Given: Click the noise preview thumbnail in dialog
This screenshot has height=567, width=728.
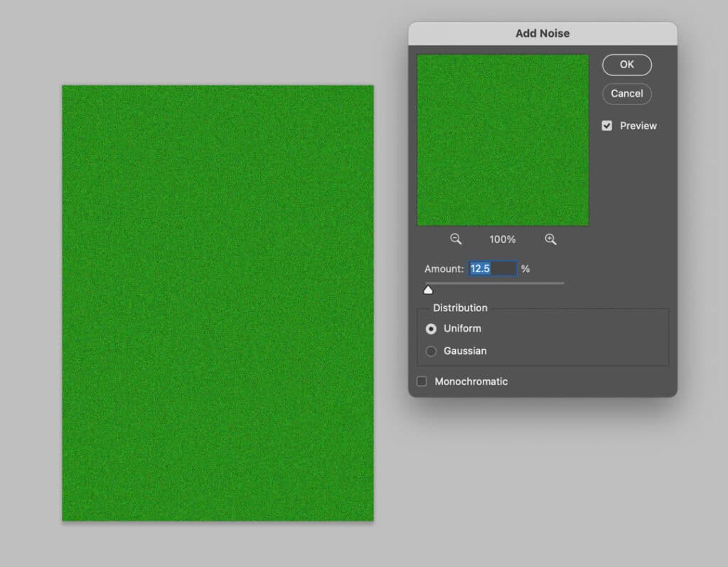Looking at the screenshot, I should pos(503,140).
